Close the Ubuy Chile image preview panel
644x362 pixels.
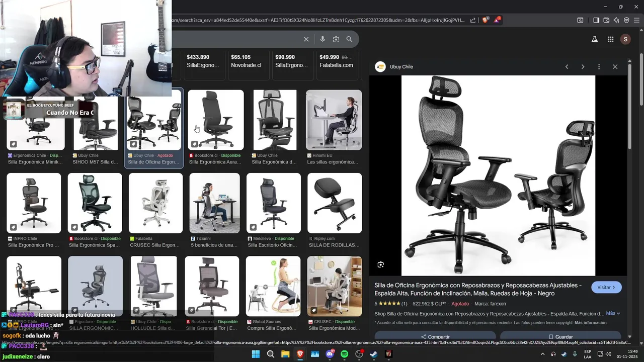pos(615,67)
